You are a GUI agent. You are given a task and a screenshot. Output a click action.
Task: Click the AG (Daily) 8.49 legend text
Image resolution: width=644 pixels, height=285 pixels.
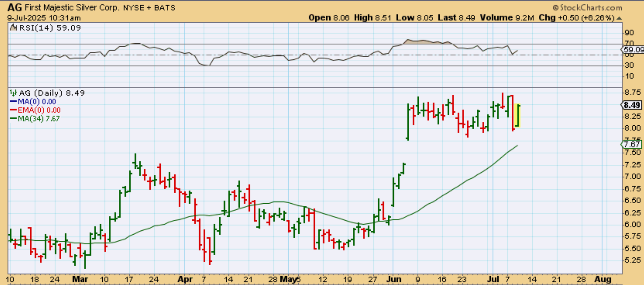click(52, 93)
